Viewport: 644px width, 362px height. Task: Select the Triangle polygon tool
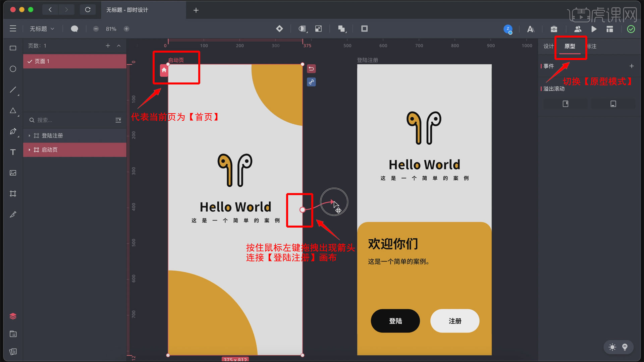tap(13, 111)
